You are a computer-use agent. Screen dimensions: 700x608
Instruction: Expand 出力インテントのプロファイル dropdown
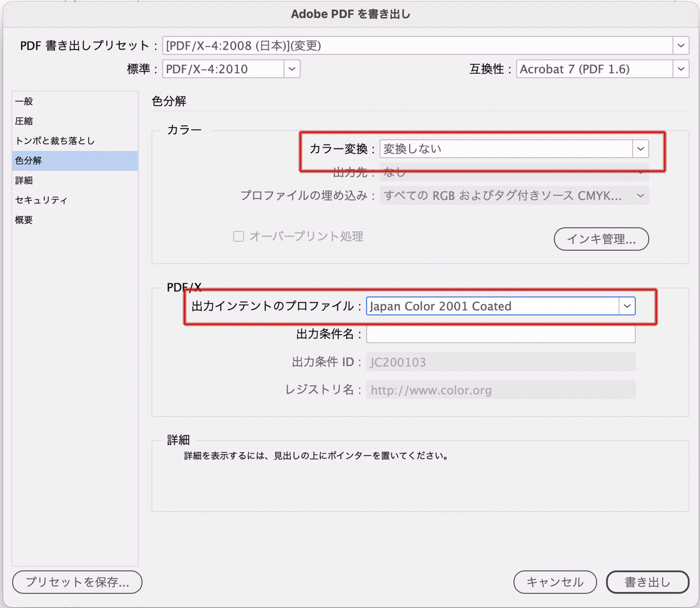627,306
